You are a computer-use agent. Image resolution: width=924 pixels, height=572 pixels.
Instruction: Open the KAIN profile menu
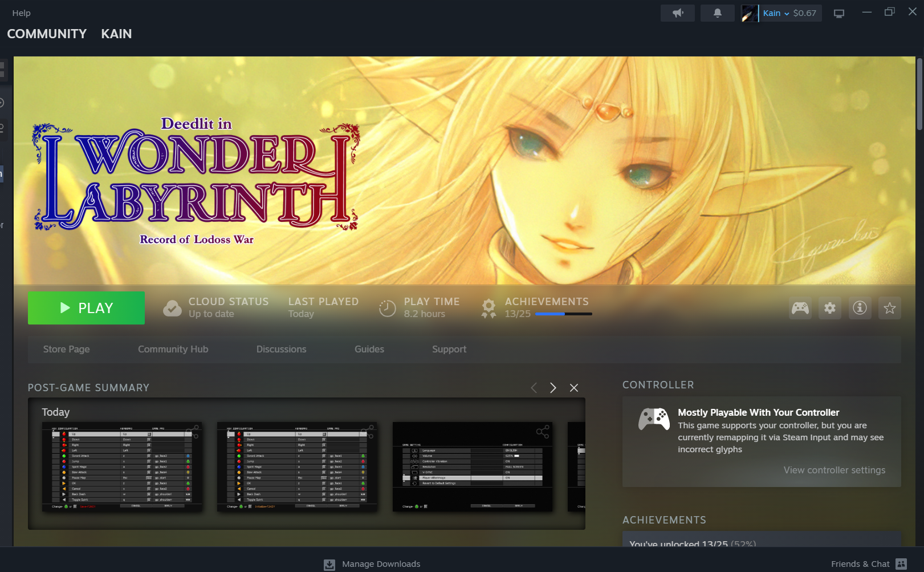click(116, 34)
